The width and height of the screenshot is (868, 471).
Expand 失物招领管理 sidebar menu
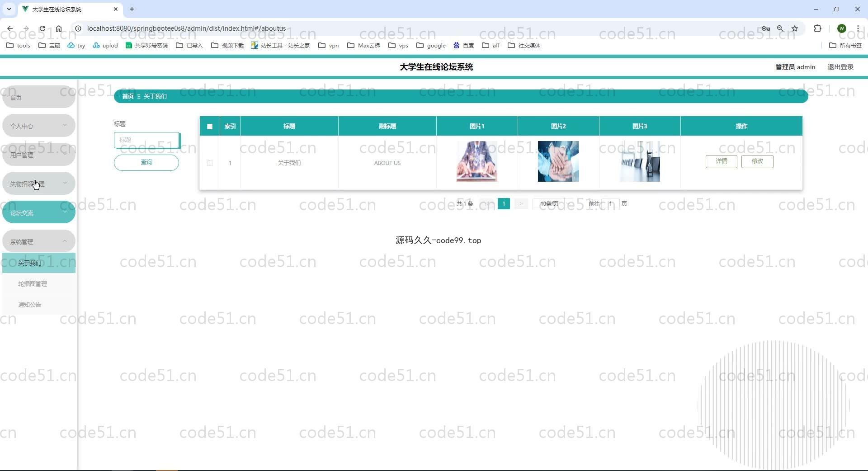[39, 184]
